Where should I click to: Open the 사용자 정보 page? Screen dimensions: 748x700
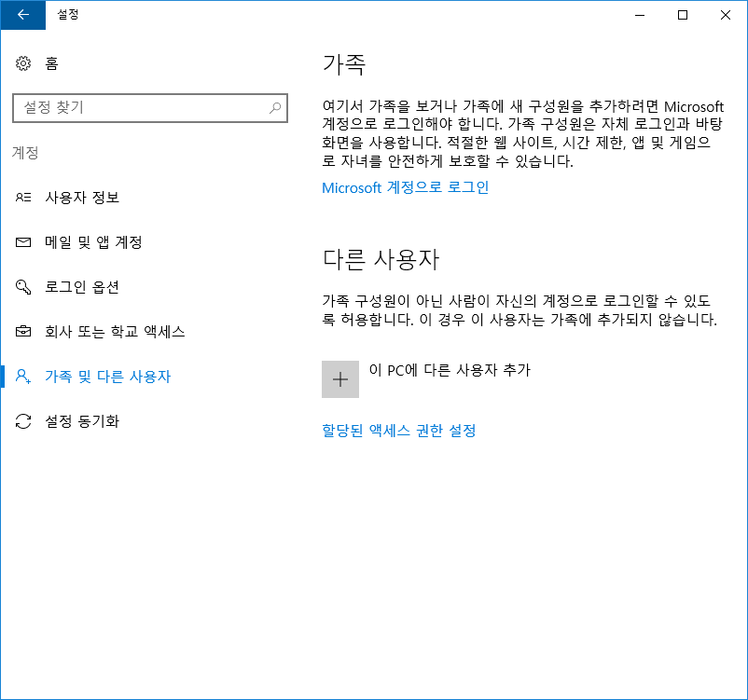tap(82, 197)
